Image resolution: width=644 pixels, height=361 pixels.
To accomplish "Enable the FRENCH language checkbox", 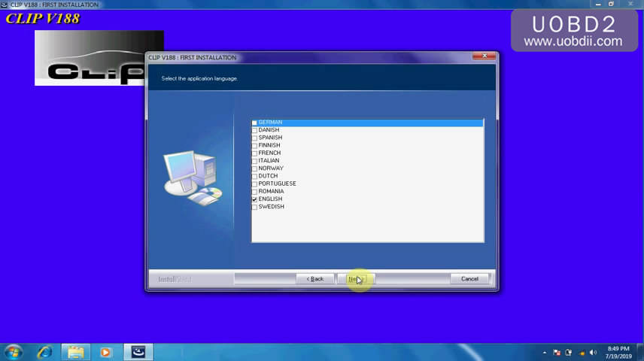I will 255,153.
